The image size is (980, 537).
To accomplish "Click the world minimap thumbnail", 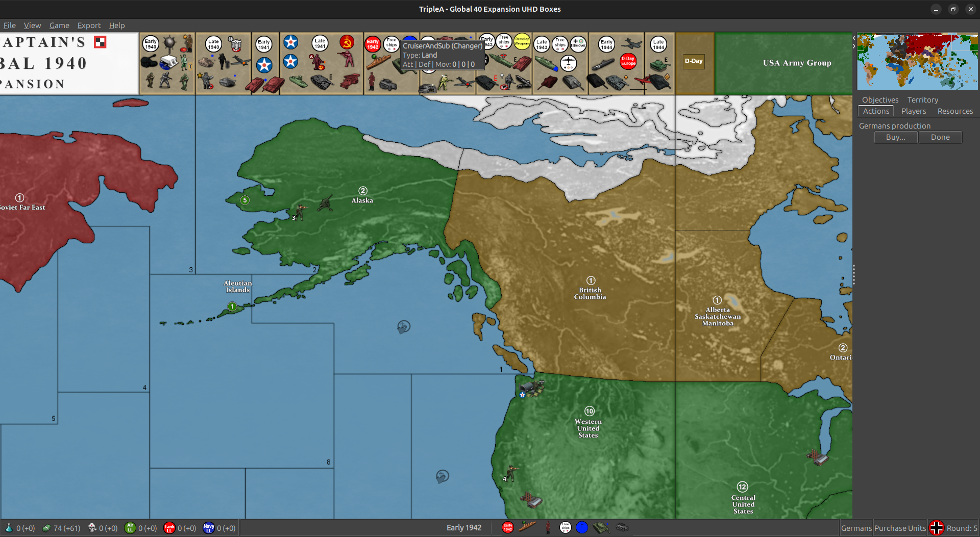I will pos(917,60).
